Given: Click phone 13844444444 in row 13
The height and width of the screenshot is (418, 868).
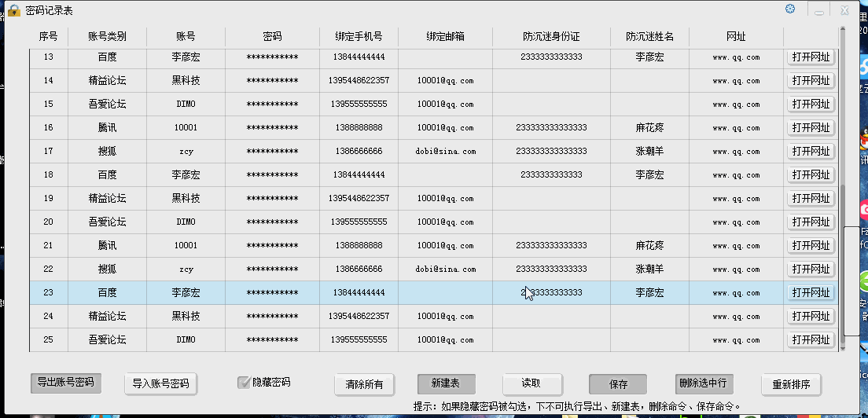Looking at the screenshot, I should [359, 57].
